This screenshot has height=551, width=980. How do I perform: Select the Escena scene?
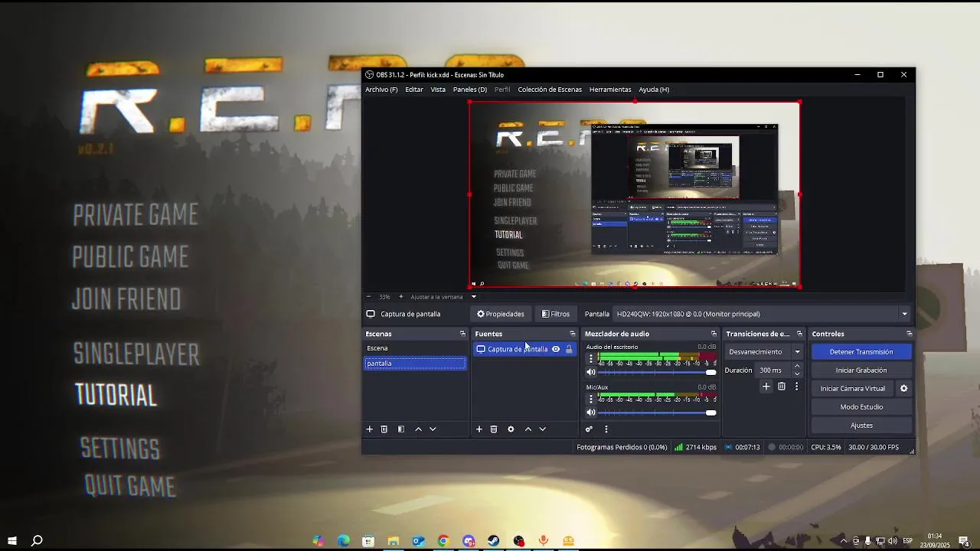[415, 348]
